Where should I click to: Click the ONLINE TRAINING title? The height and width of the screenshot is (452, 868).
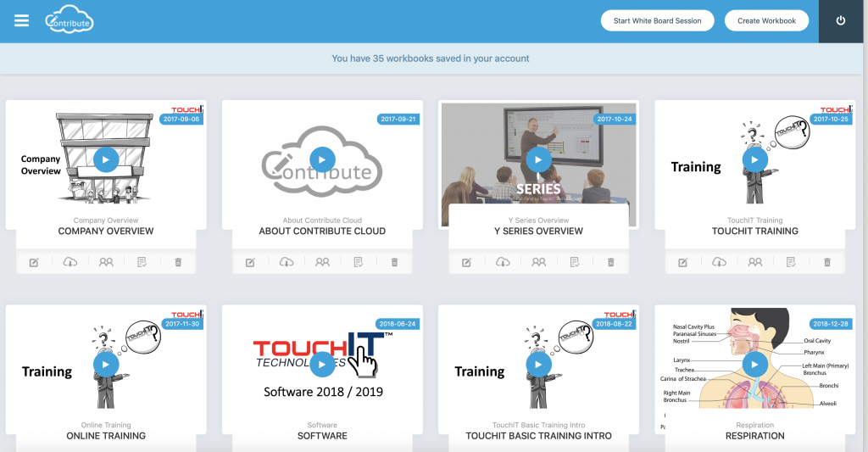[106, 436]
